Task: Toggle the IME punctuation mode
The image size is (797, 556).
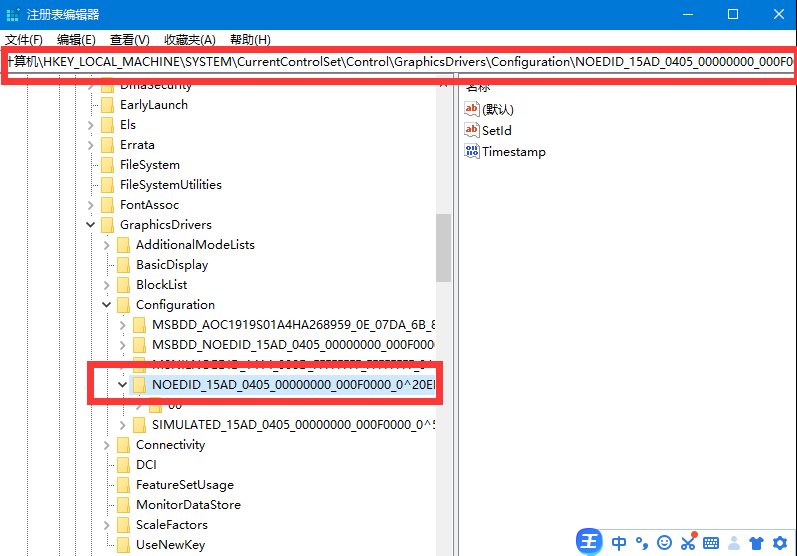Action: [642, 543]
